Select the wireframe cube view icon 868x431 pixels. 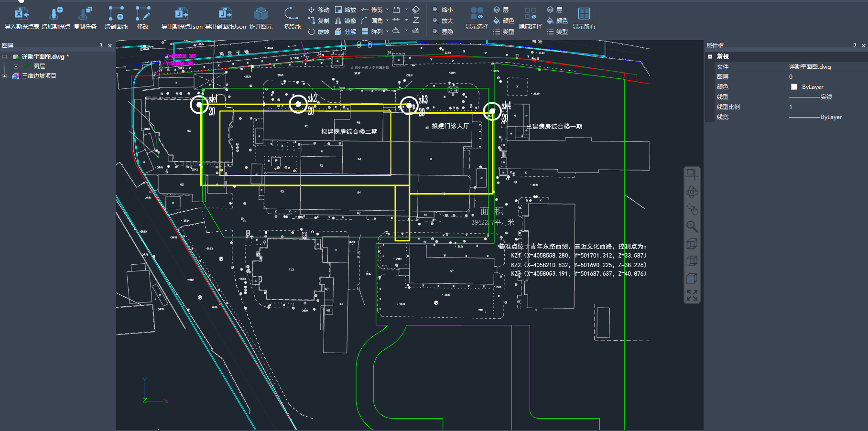pos(692,244)
